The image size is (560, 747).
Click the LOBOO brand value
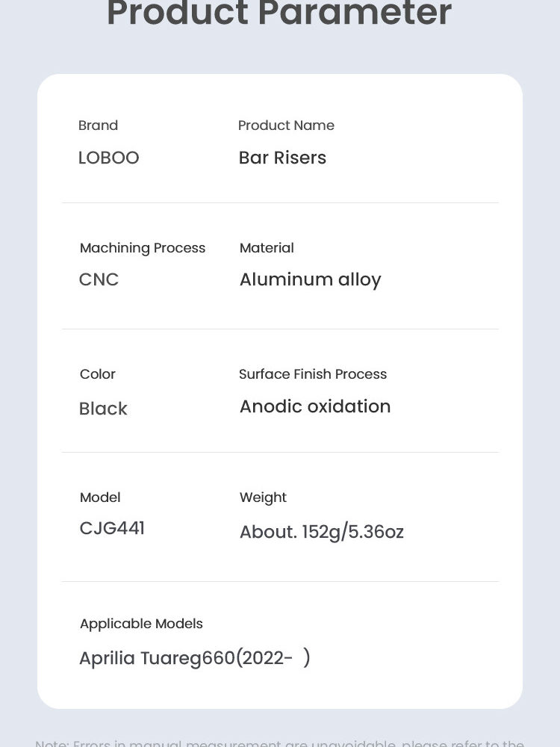pos(108,158)
